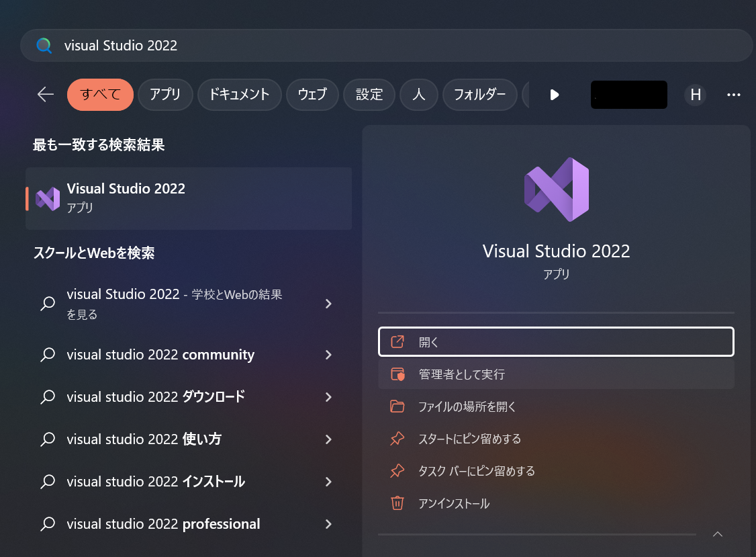Expand arrow for インストール suggestion

click(x=328, y=482)
